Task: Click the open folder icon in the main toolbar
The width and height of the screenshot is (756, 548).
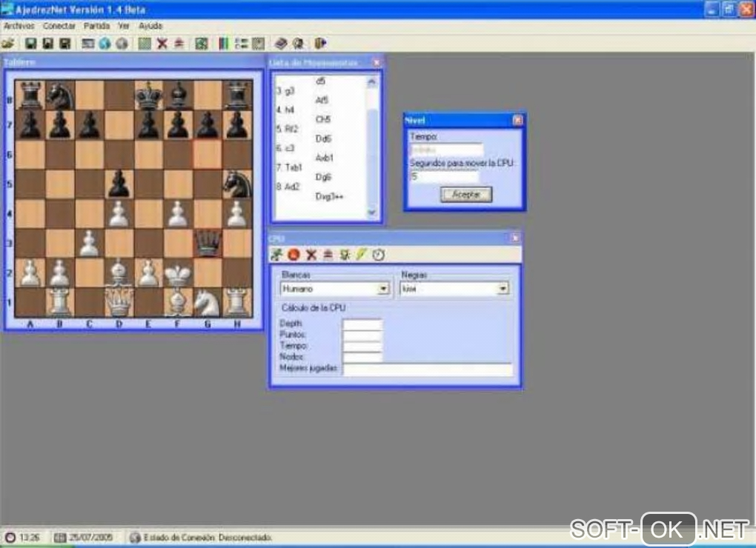Action: [8, 44]
